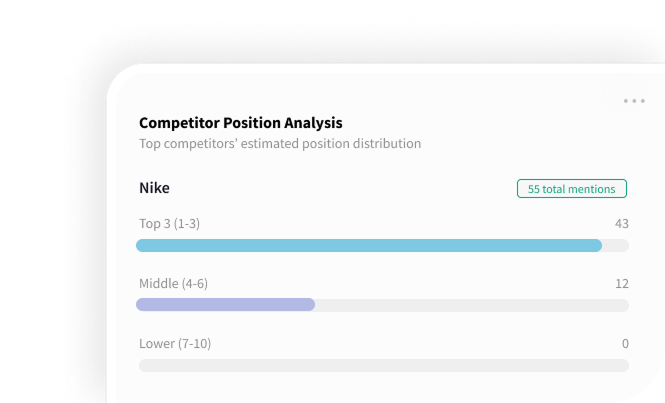Click the 'Top 3 (1-3)' label
Image resolution: width=665 pixels, height=403 pixels.
point(169,223)
